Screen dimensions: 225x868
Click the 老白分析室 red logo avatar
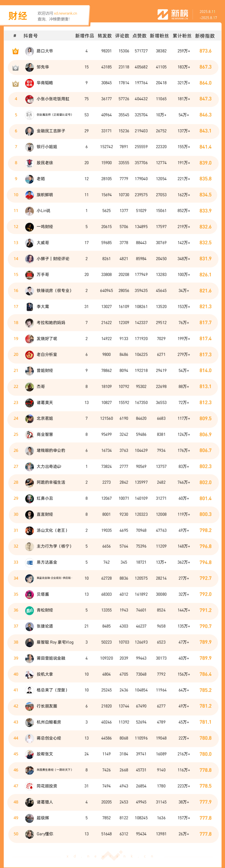click(x=30, y=355)
